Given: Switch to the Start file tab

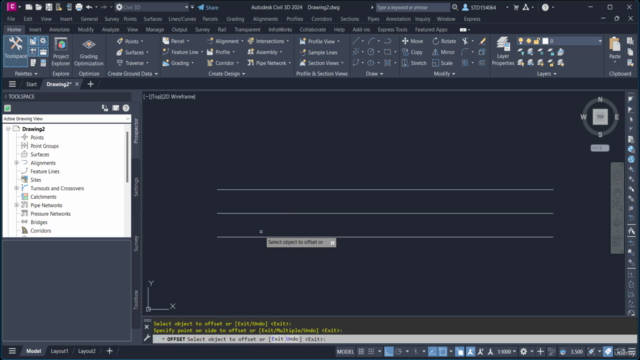Looking at the screenshot, I should pos(31,84).
